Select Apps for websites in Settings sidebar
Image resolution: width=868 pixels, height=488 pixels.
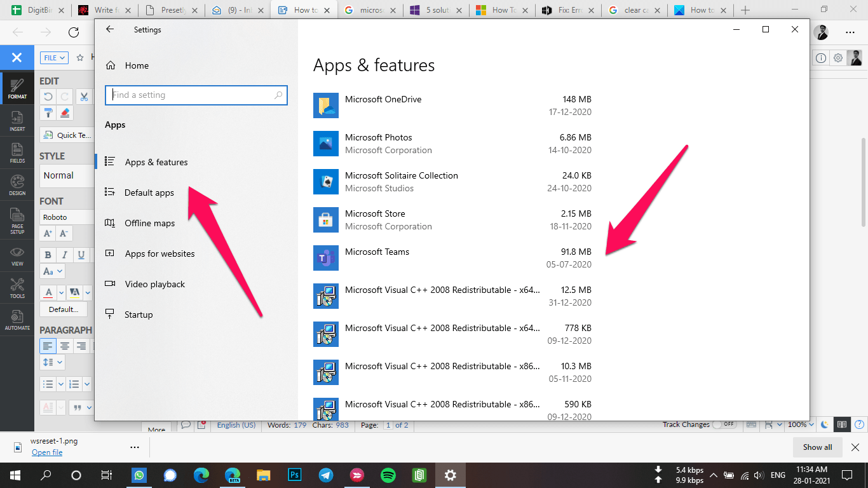tap(151, 254)
